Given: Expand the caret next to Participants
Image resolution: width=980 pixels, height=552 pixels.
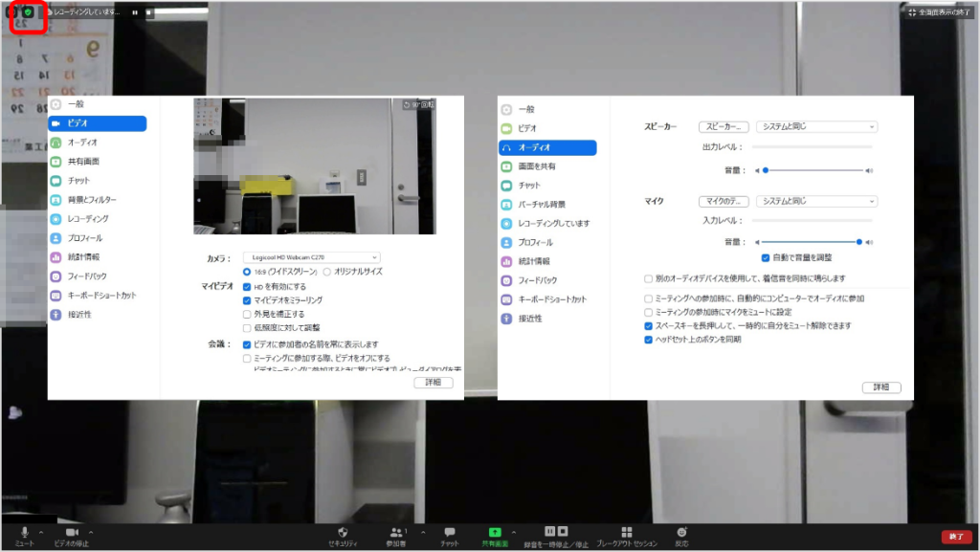Looking at the screenshot, I should (423, 532).
